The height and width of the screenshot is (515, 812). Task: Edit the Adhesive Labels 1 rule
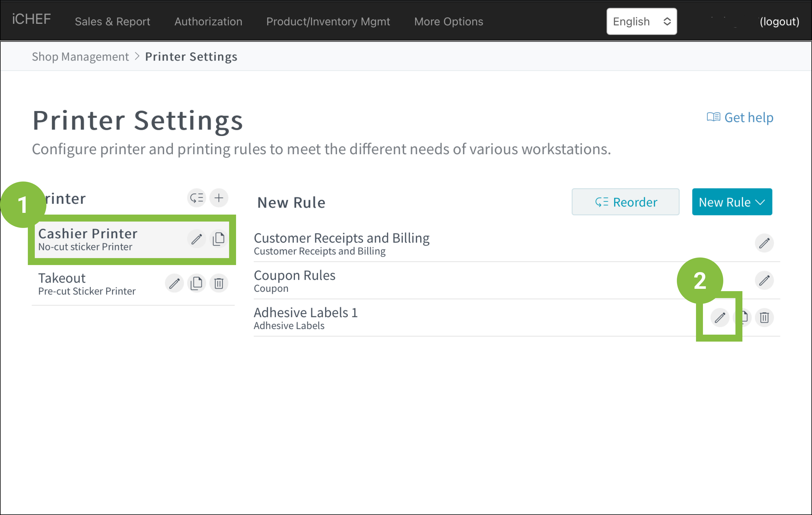pyautogui.click(x=719, y=317)
